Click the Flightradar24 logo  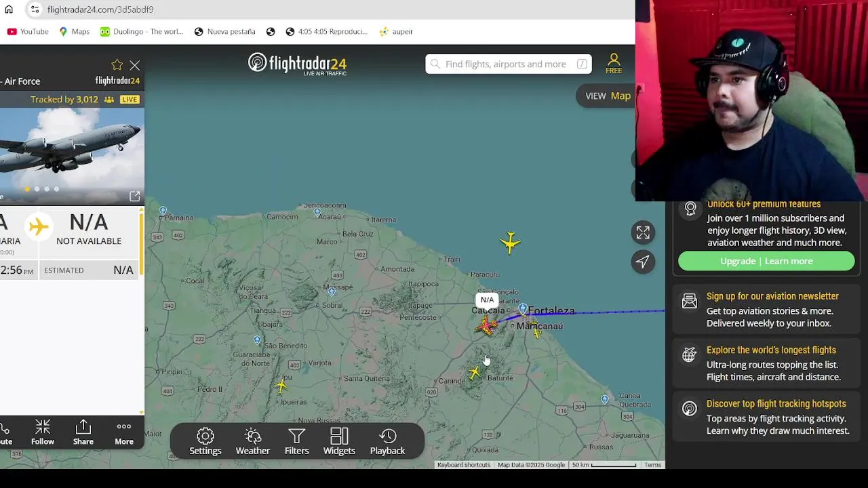point(297,64)
